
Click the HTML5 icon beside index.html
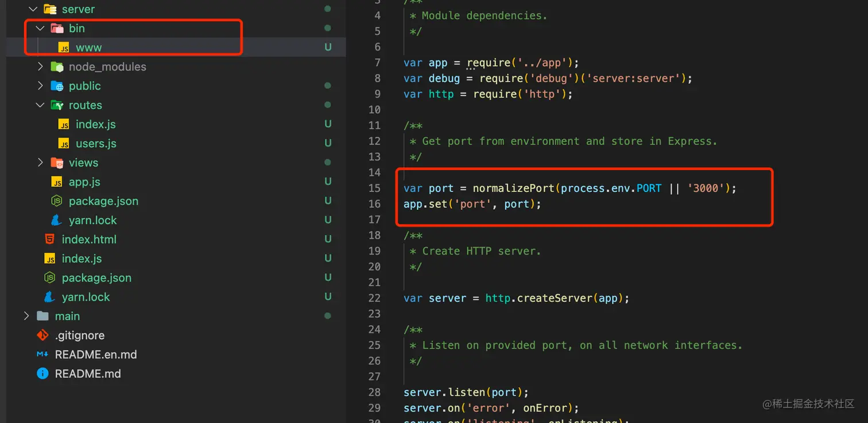(50, 239)
